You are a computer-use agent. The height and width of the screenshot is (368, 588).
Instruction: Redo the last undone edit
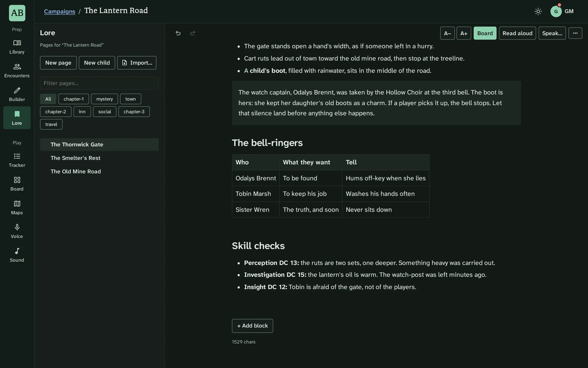pyautogui.click(x=193, y=33)
